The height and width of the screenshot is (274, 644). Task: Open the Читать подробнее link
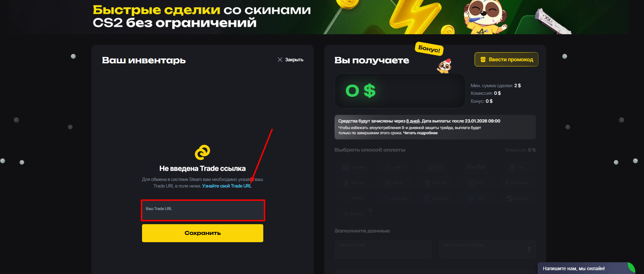click(x=420, y=133)
